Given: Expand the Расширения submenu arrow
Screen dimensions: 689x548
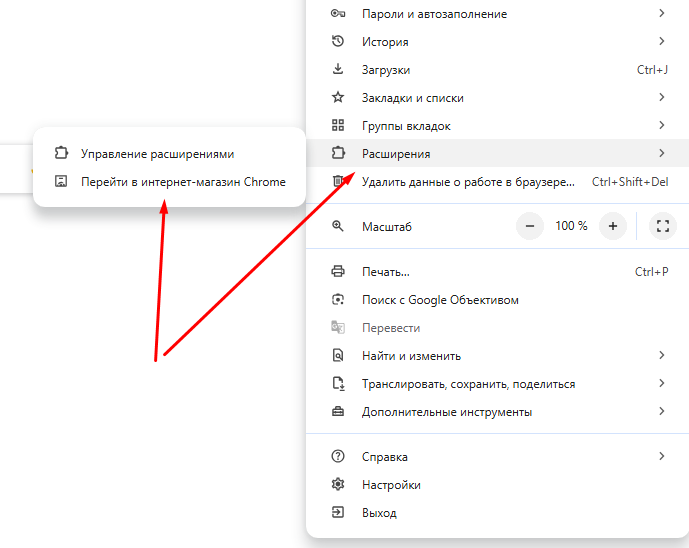Looking at the screenshot, I should 662,153.
